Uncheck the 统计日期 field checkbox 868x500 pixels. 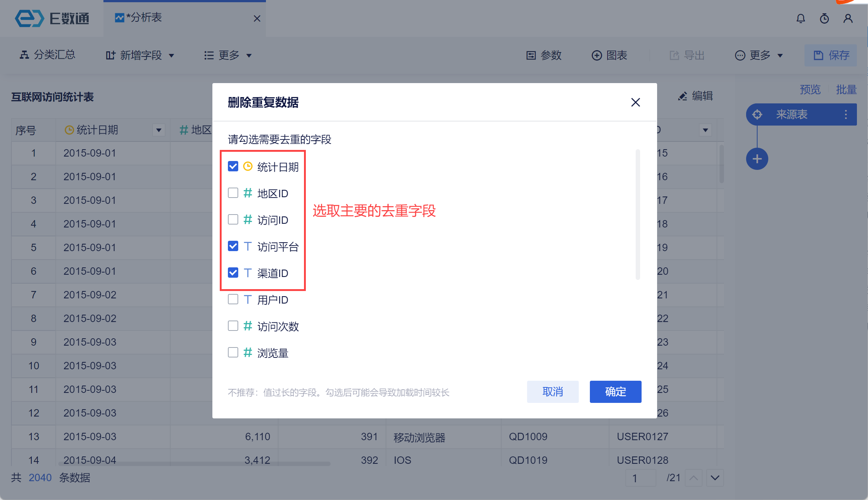(233, 167)
